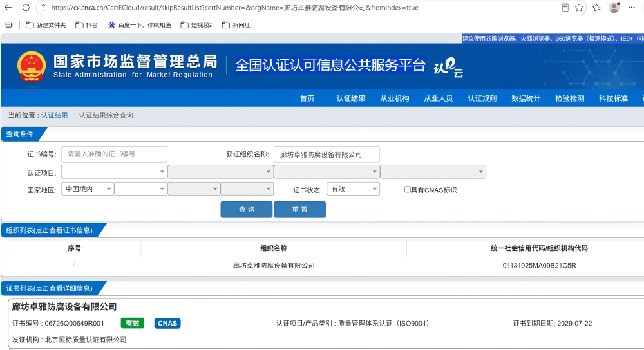Click issuer 北京恒标质量认证有限公司
The height and width of the screenshot is (350, 644).
point(86,340)
